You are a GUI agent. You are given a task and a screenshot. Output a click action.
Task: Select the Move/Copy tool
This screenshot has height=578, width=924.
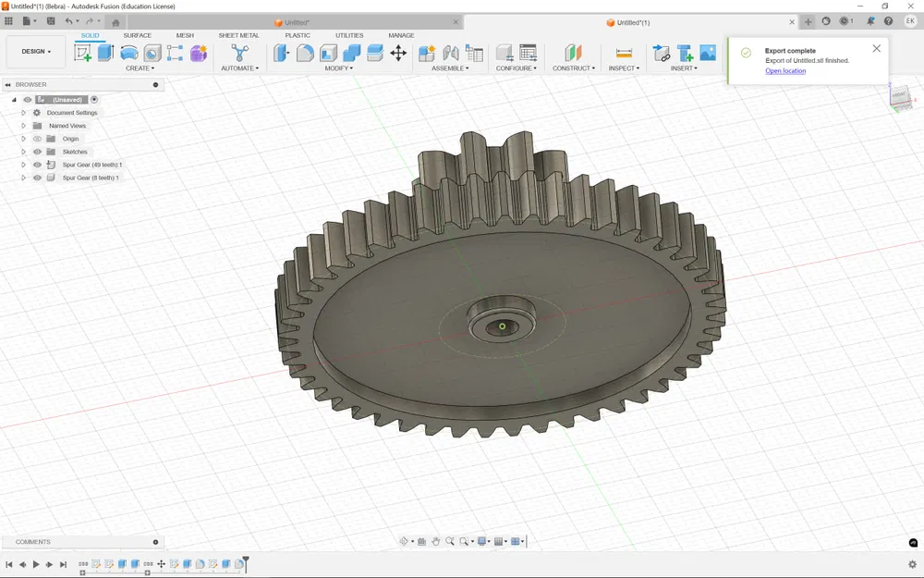tap(398, 53)
